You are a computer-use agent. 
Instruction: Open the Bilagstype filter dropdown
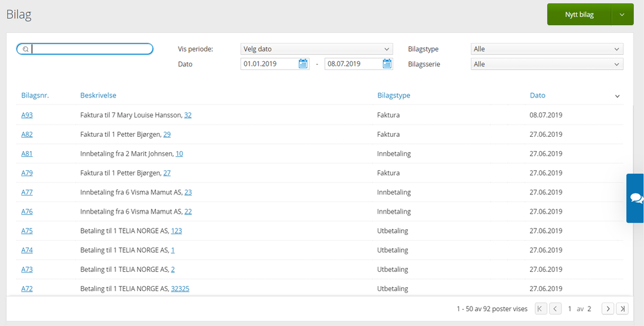coord(547,49)
